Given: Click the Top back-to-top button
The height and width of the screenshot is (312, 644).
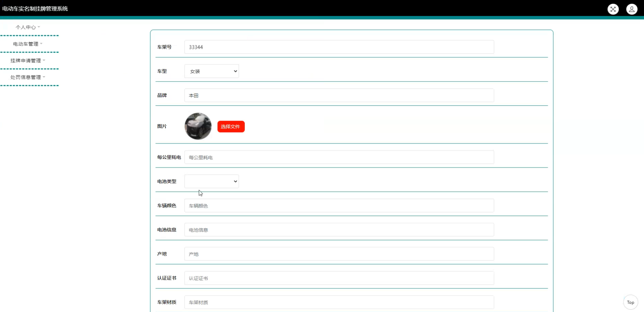Looking at the screenshot, I should pos(630,302).
